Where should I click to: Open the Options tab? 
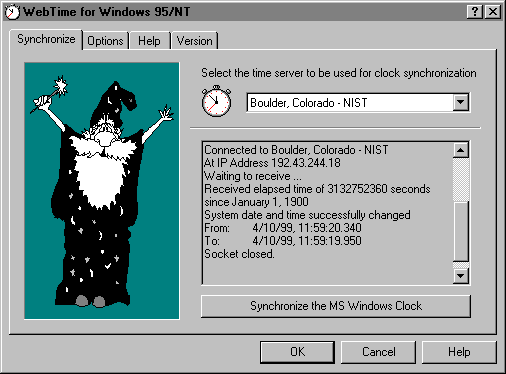tap(105, 41)
